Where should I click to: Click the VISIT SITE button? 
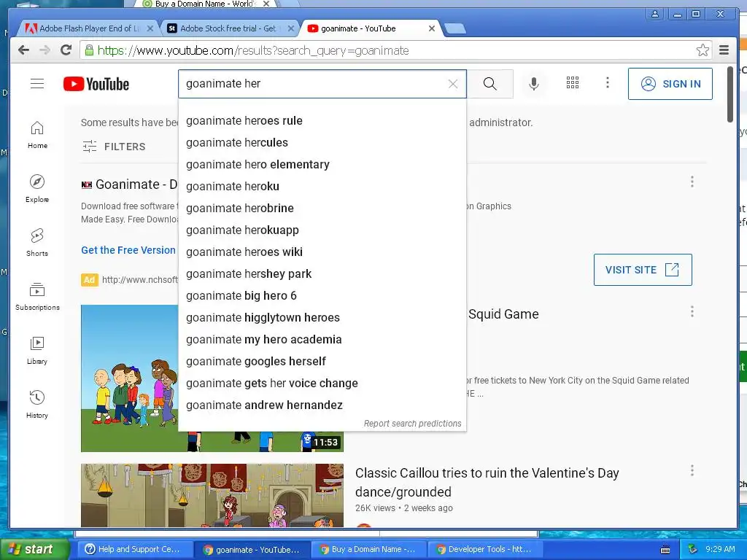click(x=643, y=270)
